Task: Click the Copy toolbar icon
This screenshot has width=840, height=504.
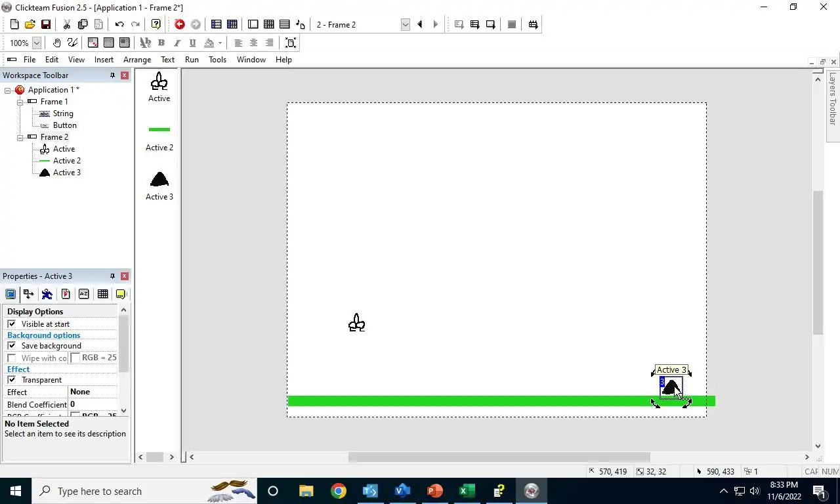Action: click(83, 24)
